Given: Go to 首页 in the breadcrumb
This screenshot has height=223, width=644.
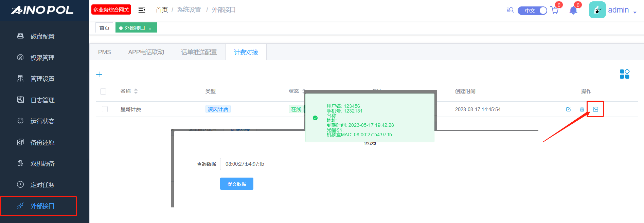Looking at the screenshot, I should coord(162,10).
